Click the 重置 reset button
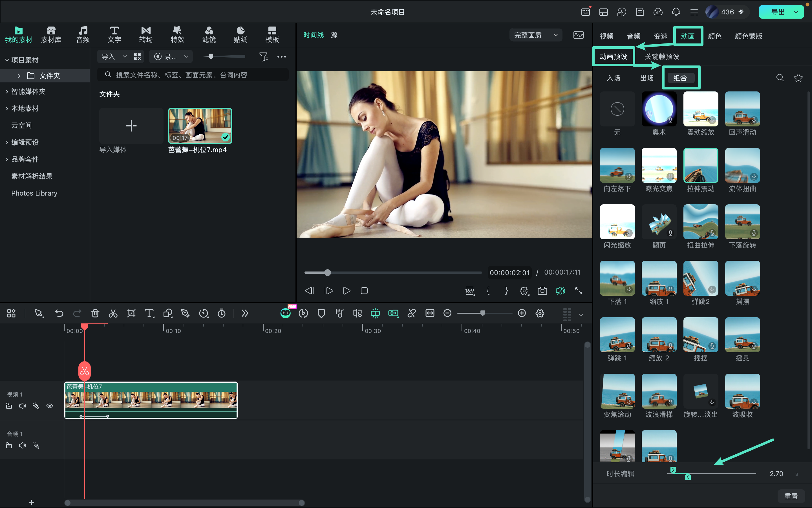812x508 pixels. [791, 496]
